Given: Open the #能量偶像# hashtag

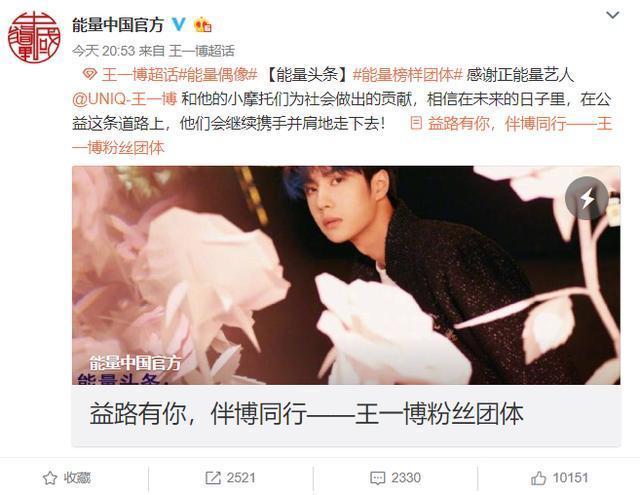Looking at the screenshot, I should click(218, 75).
